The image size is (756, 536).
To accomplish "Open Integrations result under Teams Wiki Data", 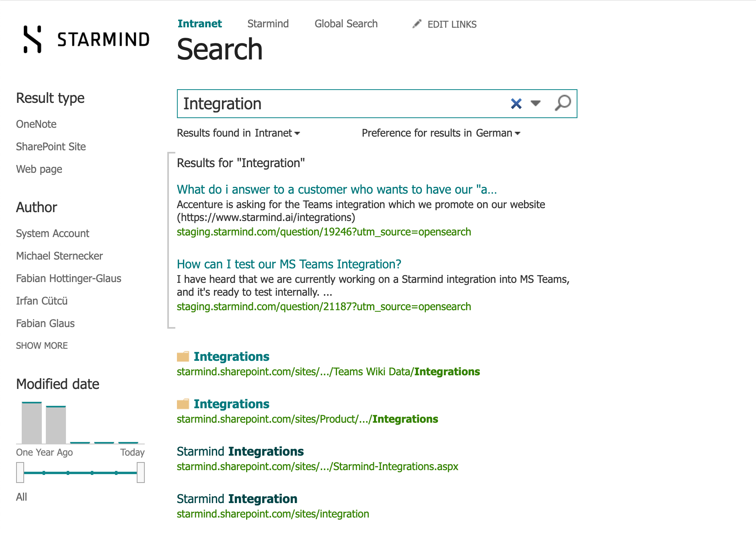I will tap(232, 356).
